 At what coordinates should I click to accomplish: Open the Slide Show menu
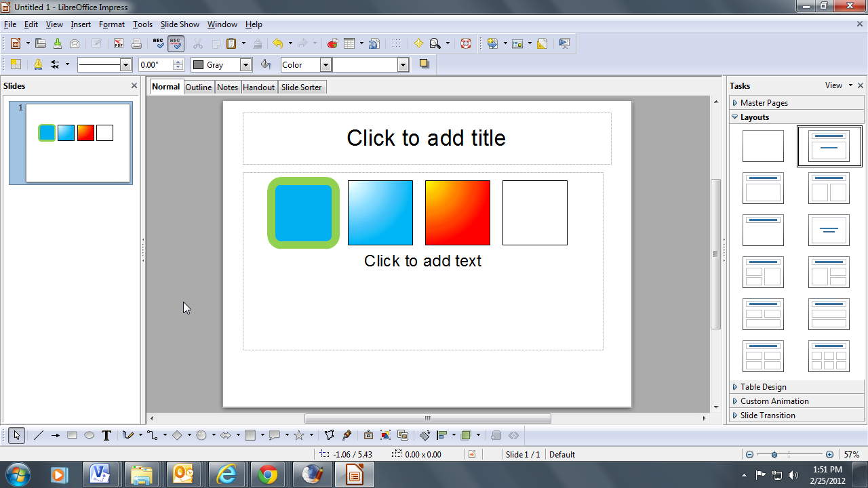tap(180, 24)
